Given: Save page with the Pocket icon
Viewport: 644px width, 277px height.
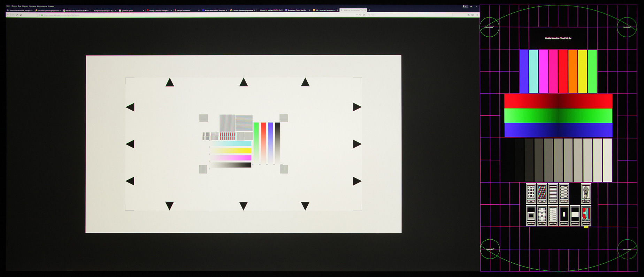Looking at the screenshot, I should (360, 15).
